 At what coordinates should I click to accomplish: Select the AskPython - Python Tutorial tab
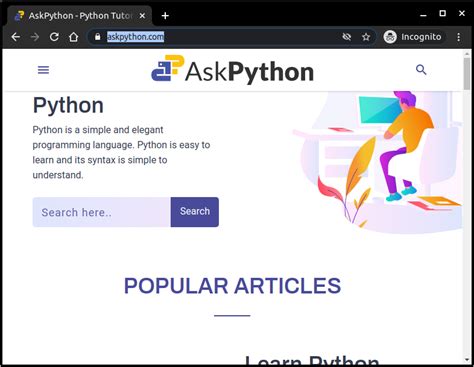80,16
